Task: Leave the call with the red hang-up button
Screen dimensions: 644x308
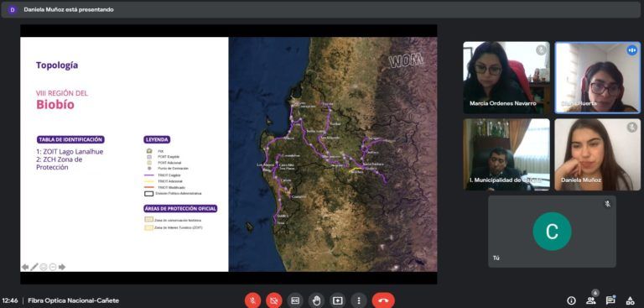Action: pos(383,300)
